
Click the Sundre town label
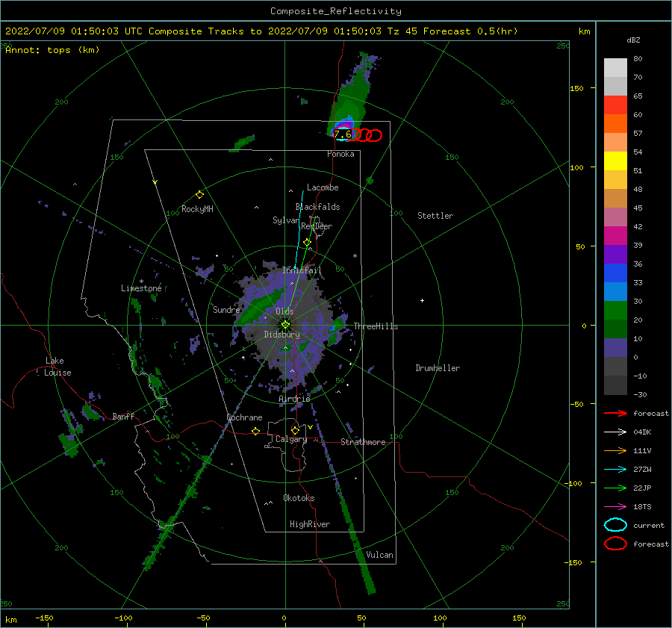(x=226, y=310)
